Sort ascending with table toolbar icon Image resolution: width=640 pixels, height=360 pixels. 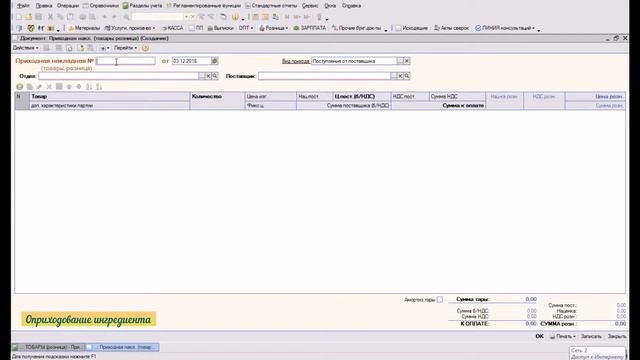[x=89, y=87]
